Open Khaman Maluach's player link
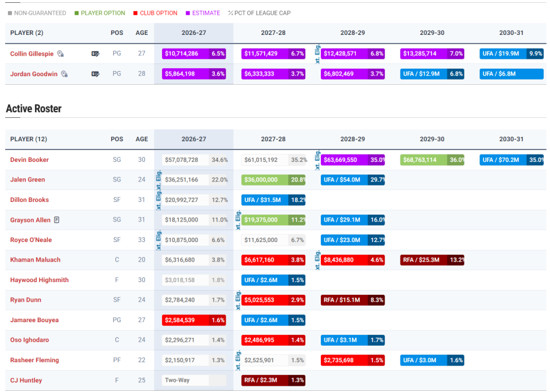 (35, 260)
